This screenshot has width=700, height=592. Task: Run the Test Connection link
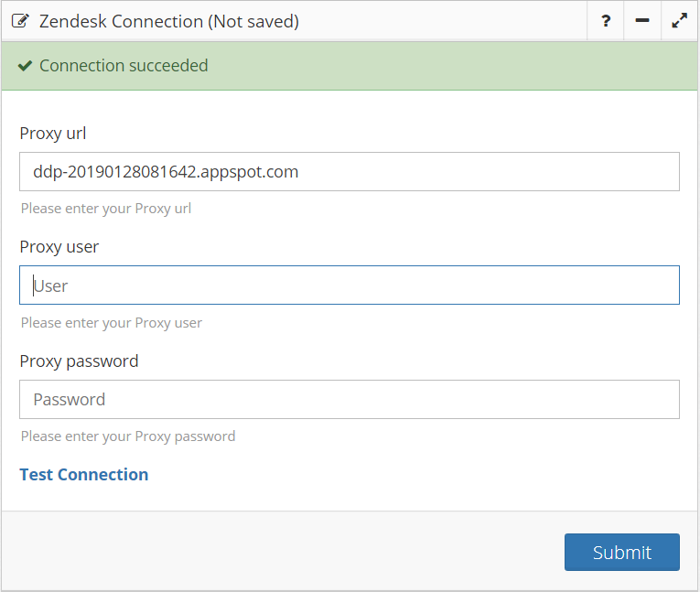84,474
